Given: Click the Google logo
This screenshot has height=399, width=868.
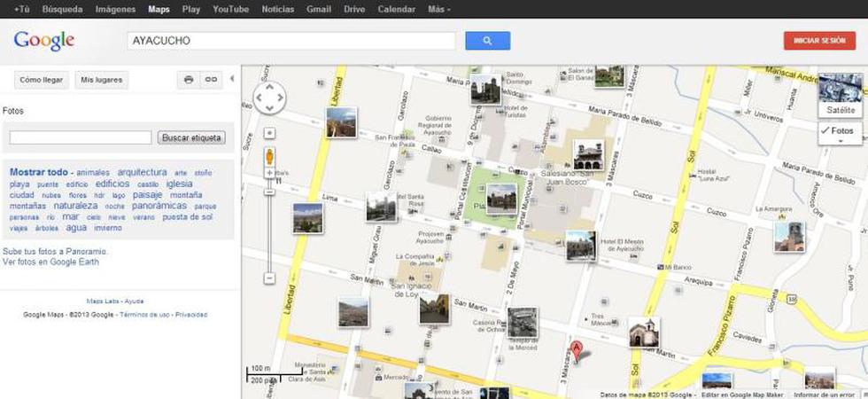Looking at the screenshot, I should click(x=44, y=41).
